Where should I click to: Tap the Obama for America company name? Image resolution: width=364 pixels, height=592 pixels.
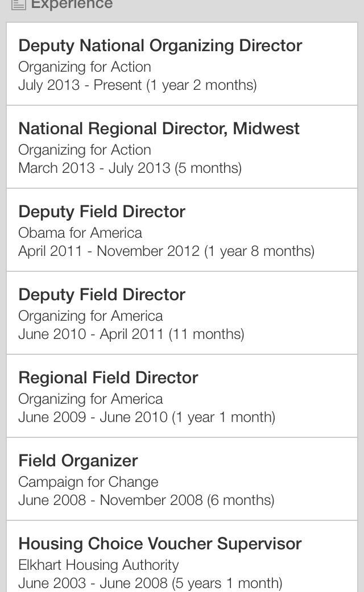point(80,233)
